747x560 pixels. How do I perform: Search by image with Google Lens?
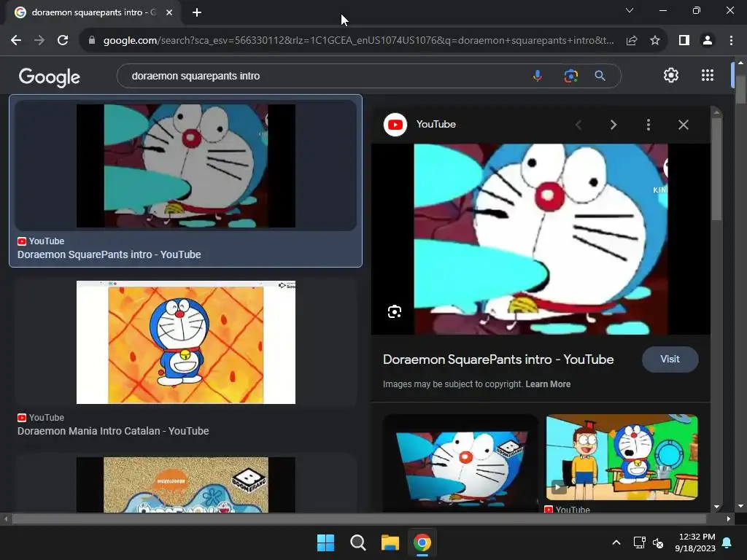point(570,76)
